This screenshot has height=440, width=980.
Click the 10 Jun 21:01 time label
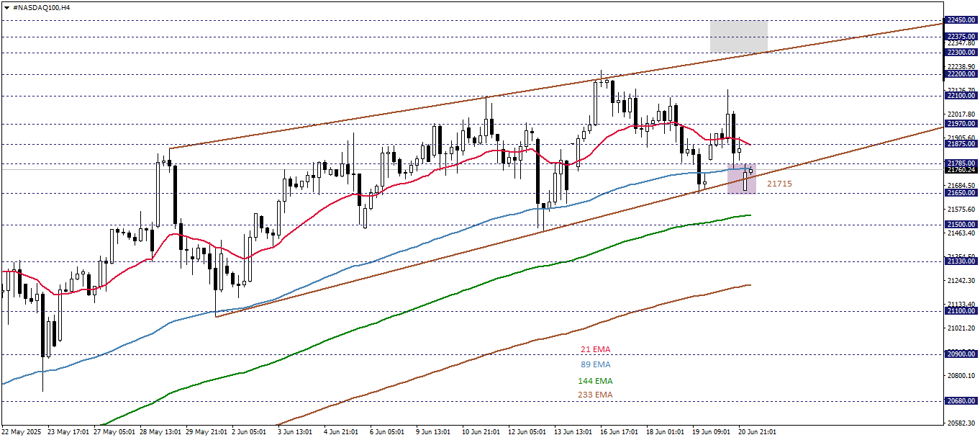[x=481, y=432]
